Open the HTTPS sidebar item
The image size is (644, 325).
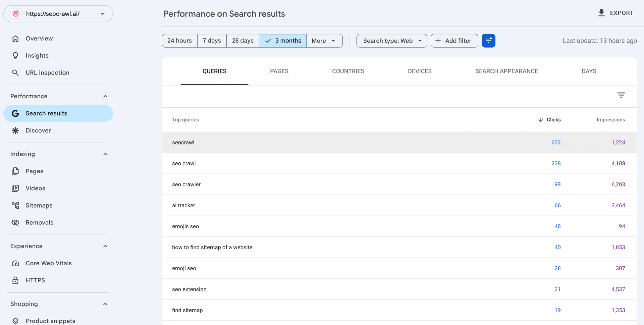click(x=35, y=280)
